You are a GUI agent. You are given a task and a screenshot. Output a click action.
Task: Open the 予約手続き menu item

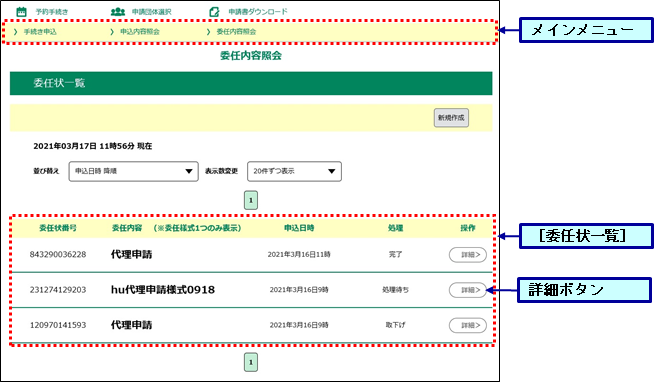(51, 12)
